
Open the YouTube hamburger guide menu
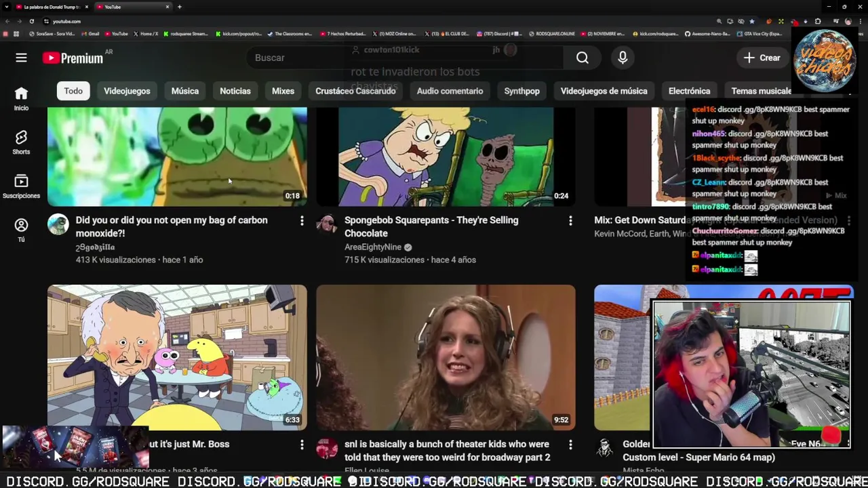tap(21, 58)
